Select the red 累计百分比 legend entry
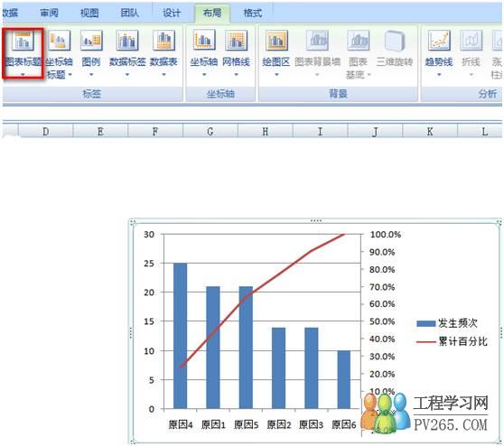The height and width of the screenshot is (446, 504). [452, 341]
